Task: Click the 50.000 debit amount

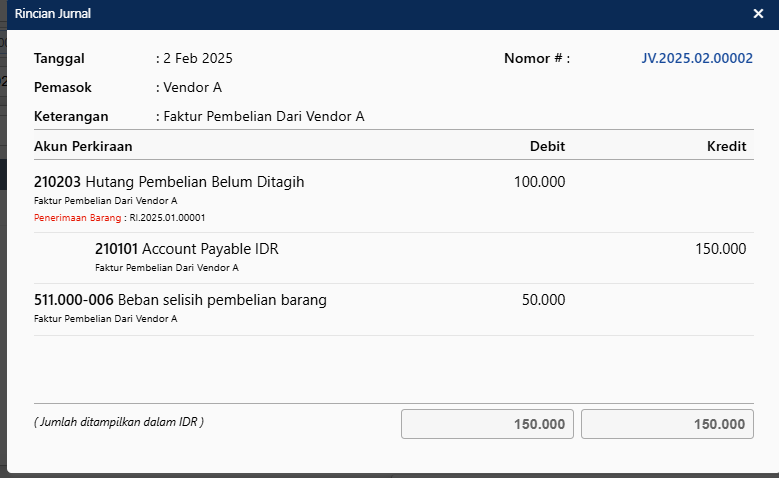Action: [x=543, y=300]
